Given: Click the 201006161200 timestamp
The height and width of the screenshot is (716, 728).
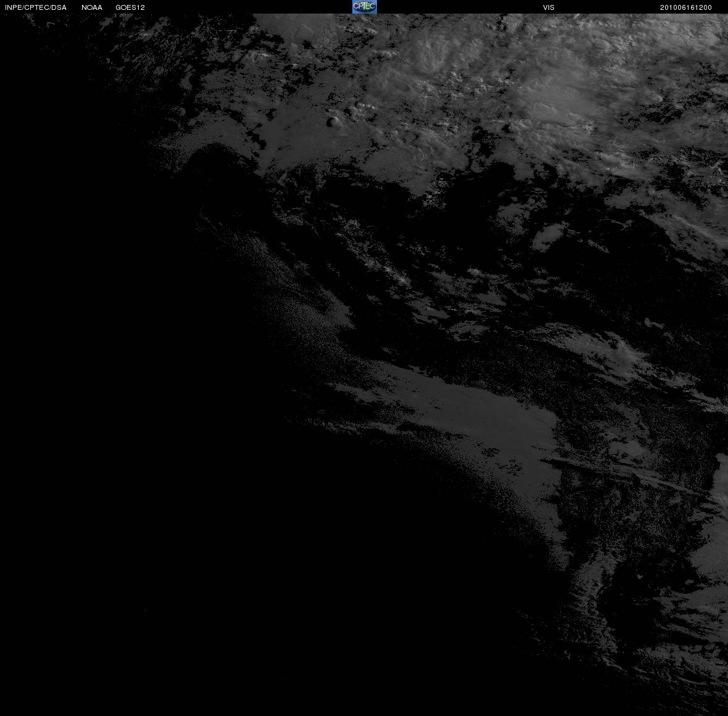Looking at the screenshot, I should pos(686,7).
